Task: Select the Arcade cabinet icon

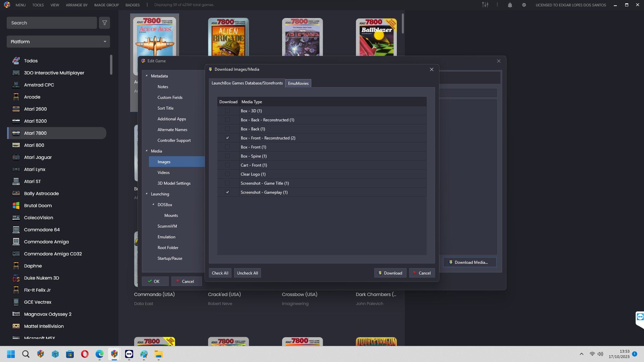Action: [x=16, y=97]
